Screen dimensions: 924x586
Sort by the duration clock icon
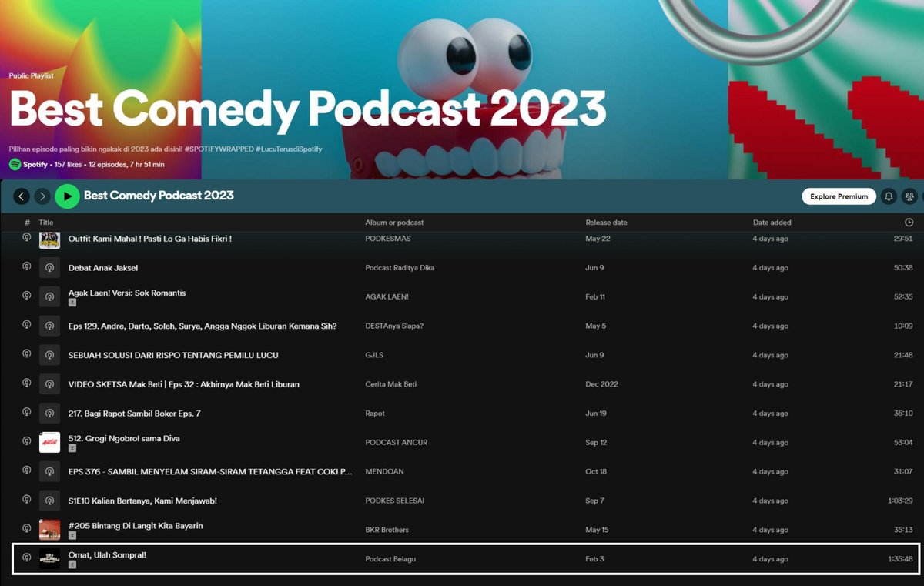[x=909, y=223]
